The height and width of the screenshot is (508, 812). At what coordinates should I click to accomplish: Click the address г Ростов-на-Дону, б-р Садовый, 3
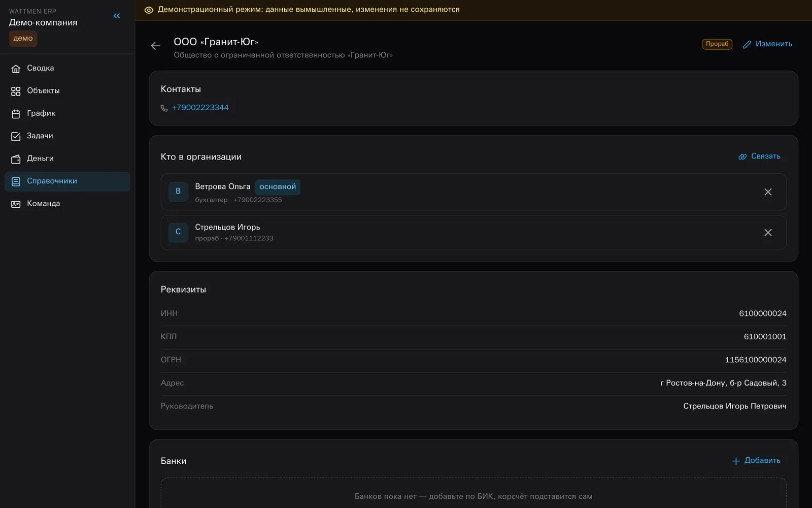pyautogui.click(x=723, y=383)
